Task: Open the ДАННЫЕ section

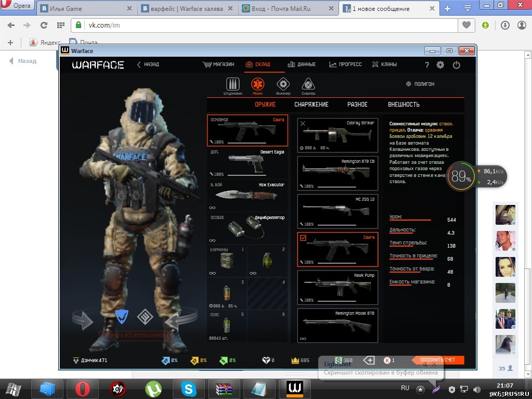Action: click(x=302, y=65)
